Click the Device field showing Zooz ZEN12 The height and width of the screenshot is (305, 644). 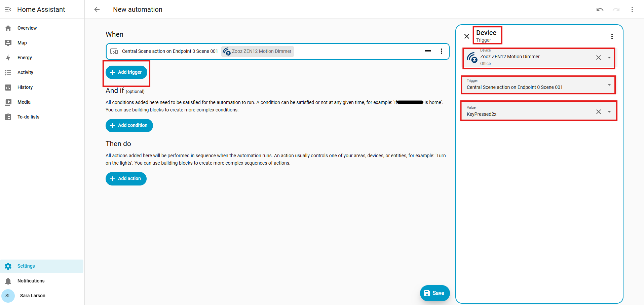click(x=539, y=58)
